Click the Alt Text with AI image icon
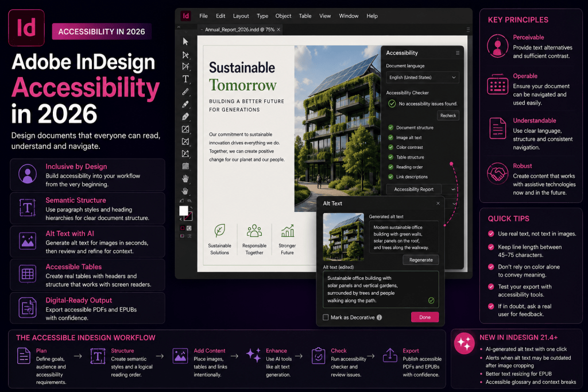Screen dimensions: 588x392 tap(28, 241)
